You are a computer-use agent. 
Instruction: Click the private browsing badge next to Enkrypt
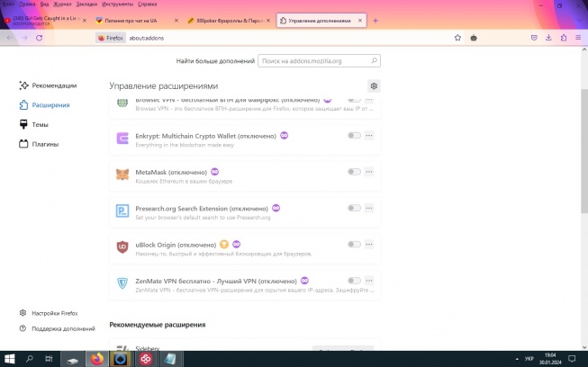285,136
